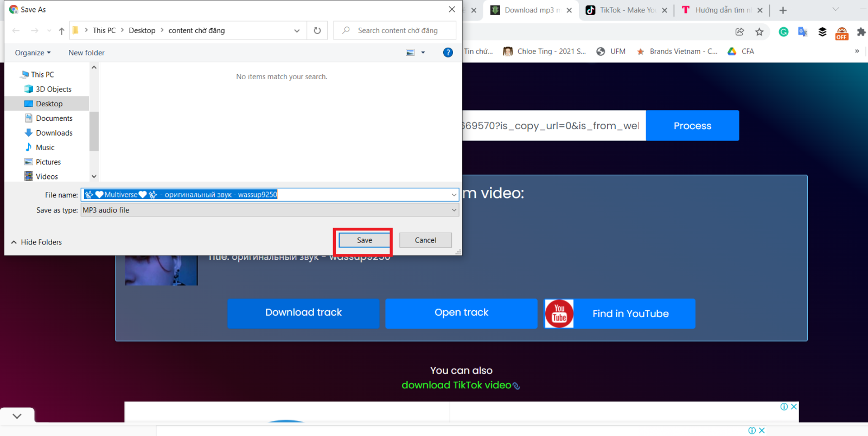Screen dimensions: 868x436
Task: Open the Chrome extensions puzzle icon
Action: pyautogui.click(x=861, y=32)
